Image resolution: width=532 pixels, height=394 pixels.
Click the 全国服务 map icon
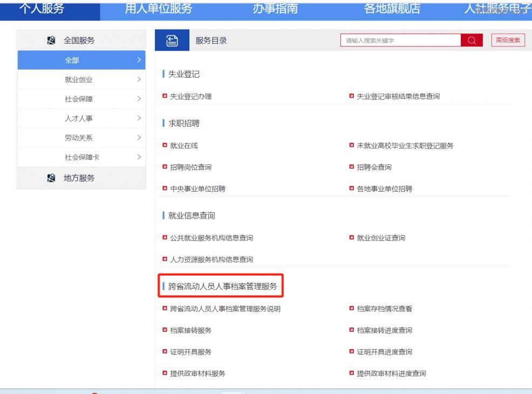[51, 40]
